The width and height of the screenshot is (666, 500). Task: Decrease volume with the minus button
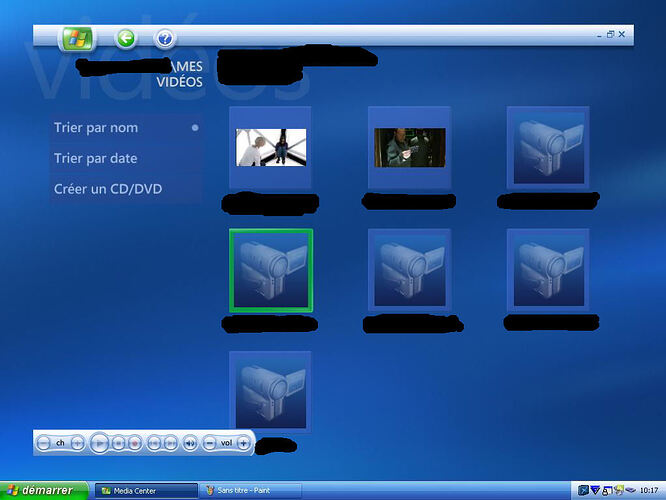pyautogui.click(x=209, y=443)
